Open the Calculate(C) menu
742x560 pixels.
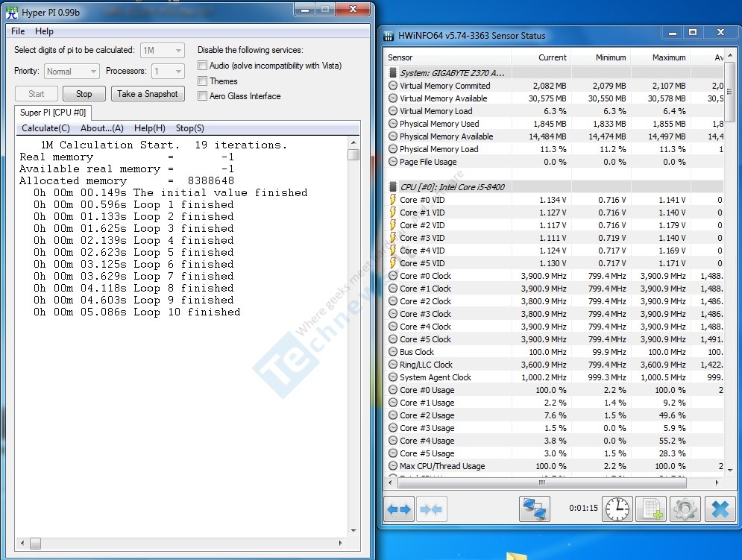[45, 128]
